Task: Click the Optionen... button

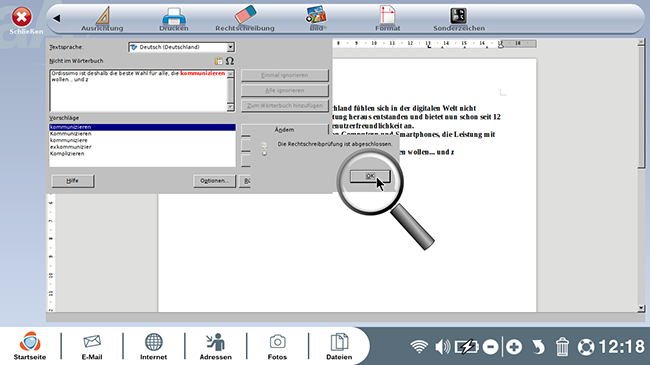Action: (x=214, y=181)
